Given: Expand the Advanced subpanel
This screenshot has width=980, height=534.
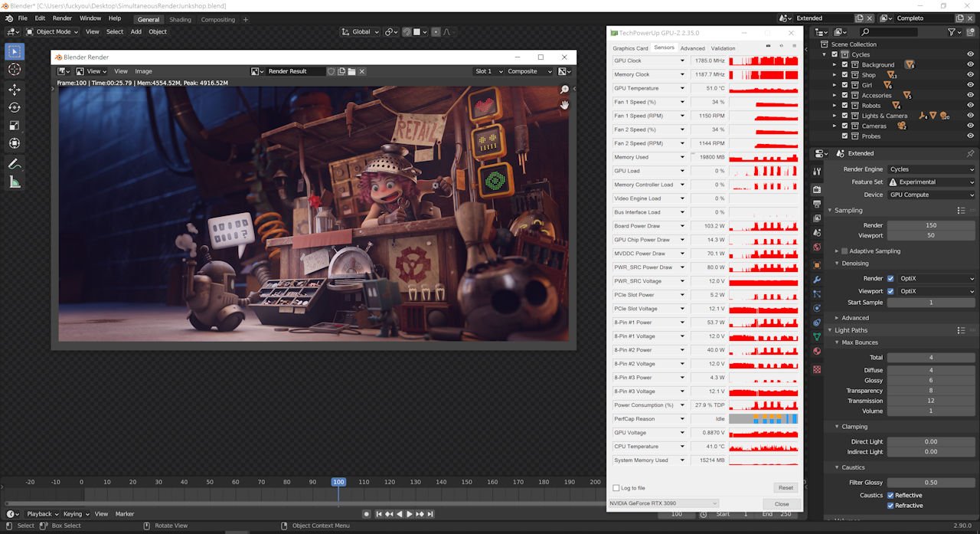Looking at the screenshot, I should point(855,318).
